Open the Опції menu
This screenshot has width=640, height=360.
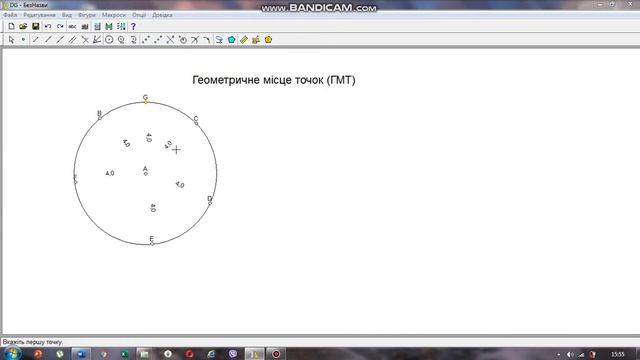point(139,15)
